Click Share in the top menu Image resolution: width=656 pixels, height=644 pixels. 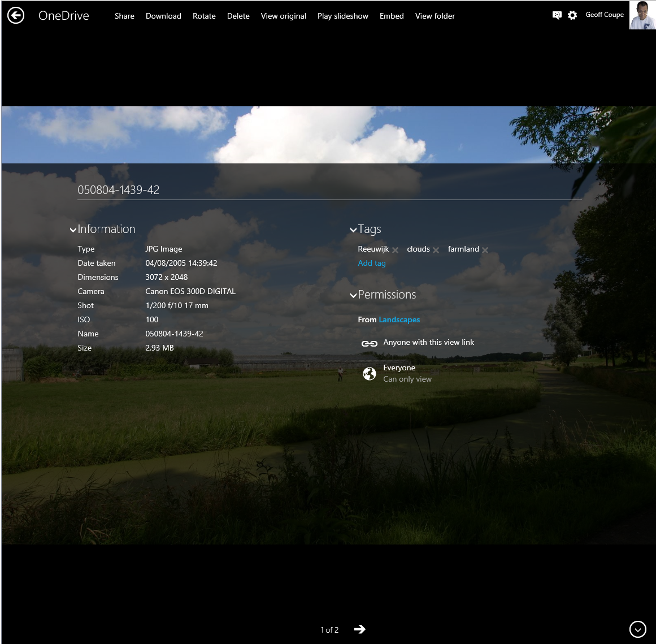point(124,16)
